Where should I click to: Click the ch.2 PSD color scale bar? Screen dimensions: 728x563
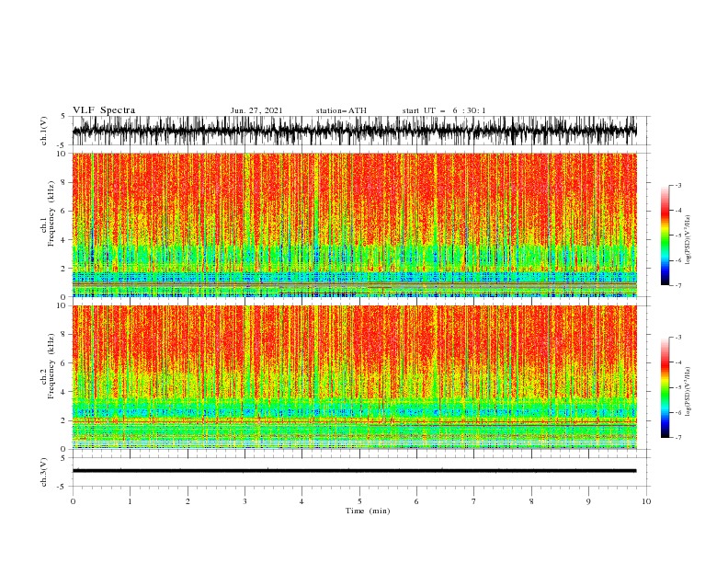(x=665, y=387)
